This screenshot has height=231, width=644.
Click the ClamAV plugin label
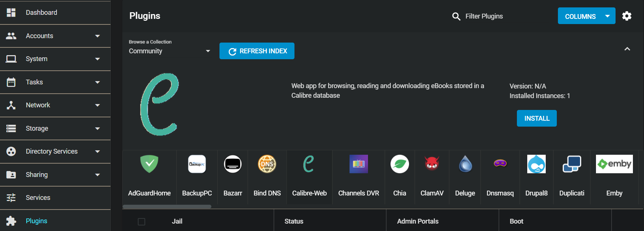click(x=432, y=193)
